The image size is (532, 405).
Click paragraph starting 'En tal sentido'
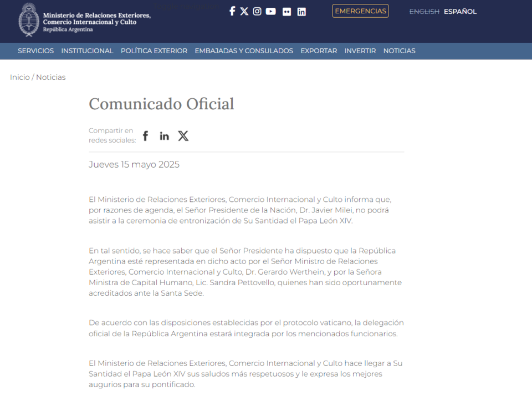coord(245,272)
